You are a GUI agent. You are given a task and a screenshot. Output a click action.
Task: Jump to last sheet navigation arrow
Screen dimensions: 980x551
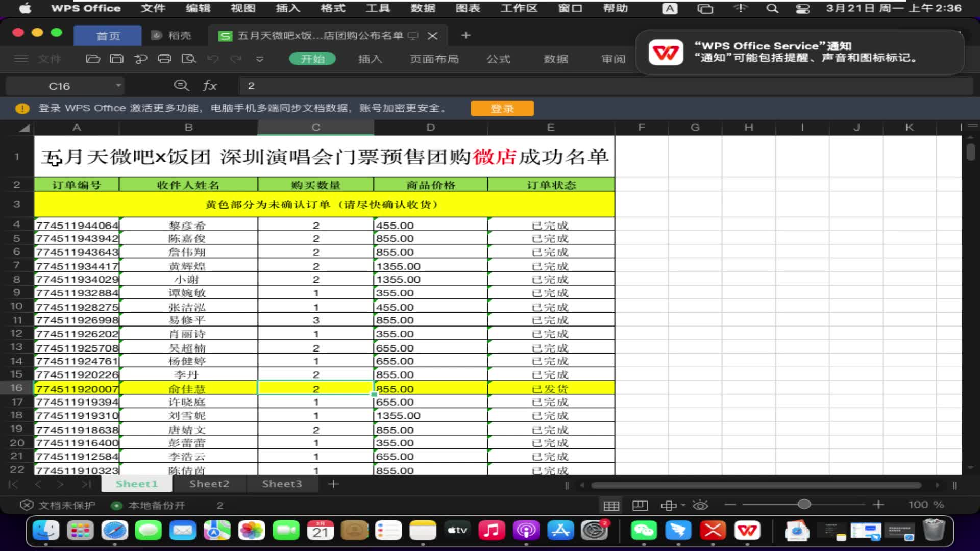pos(86,484)
